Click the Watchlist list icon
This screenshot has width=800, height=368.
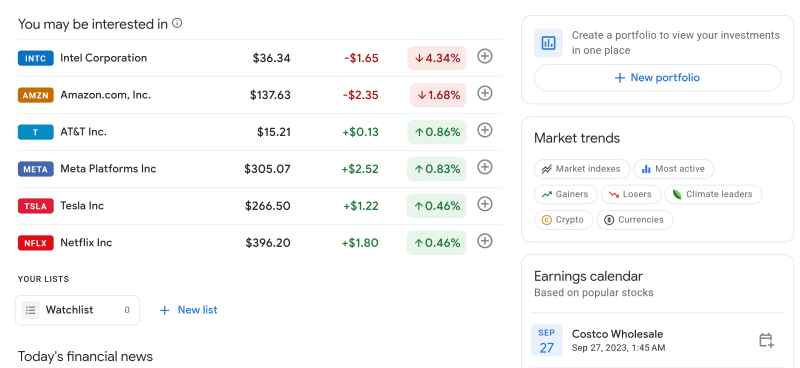(x=31, y=310)
